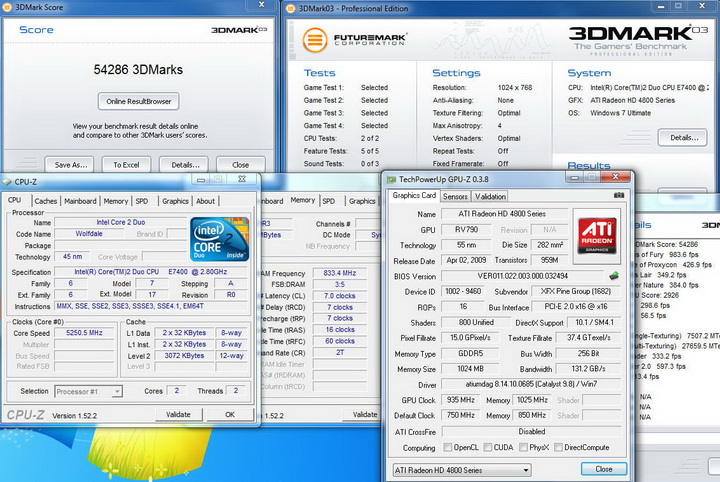Switch to Graphics tab in front CPU-Z window

[x=175, y=201]
